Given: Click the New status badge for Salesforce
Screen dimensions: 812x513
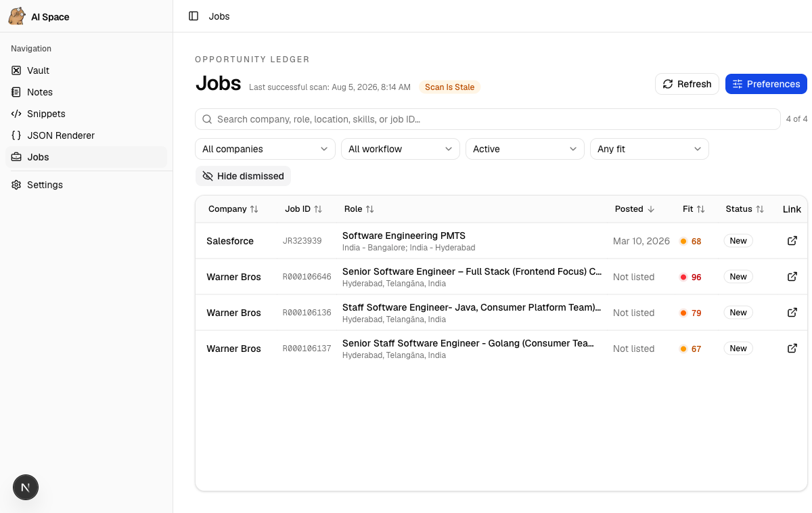Looking at the screenshot, I should pos(738,241).
